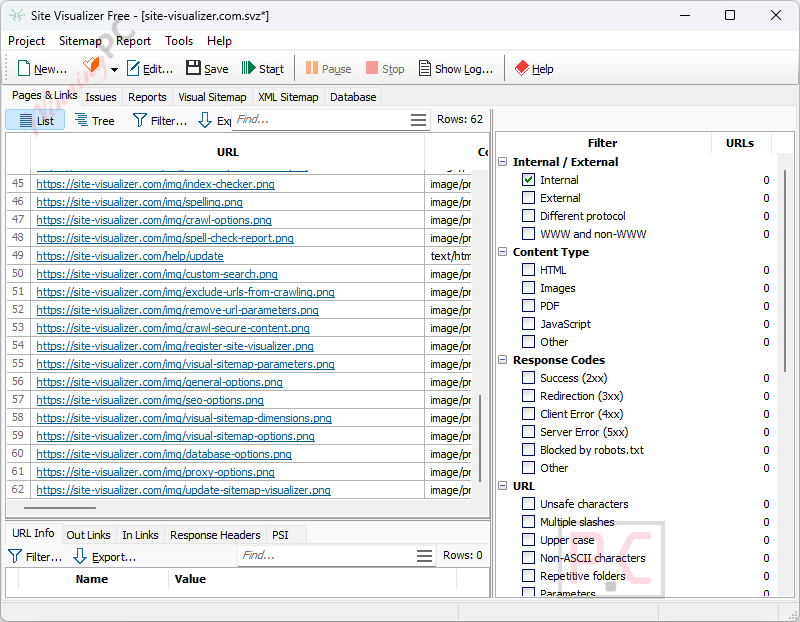
Task: Check the Success (2xx) checkbox
Action: pyautogui.click(x=529, y=378)
